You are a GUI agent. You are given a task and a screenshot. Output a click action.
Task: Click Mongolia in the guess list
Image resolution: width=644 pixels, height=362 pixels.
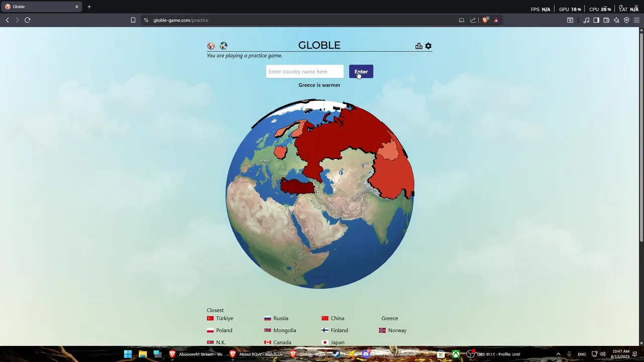pos(280,330)
